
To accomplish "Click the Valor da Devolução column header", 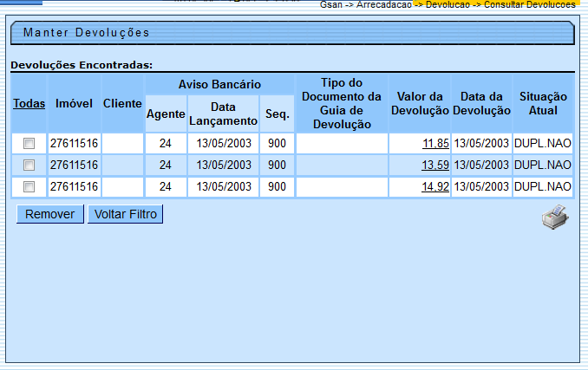I will tap(420, 103).
